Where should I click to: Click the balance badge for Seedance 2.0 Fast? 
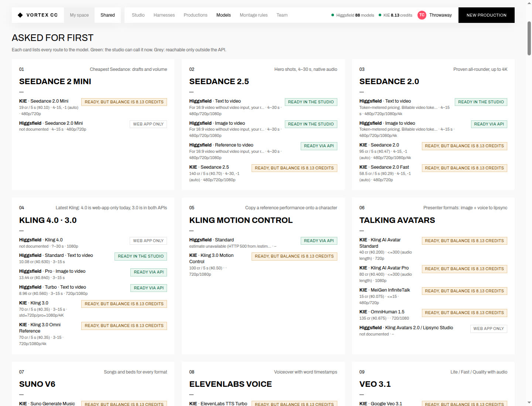point(464,168)
